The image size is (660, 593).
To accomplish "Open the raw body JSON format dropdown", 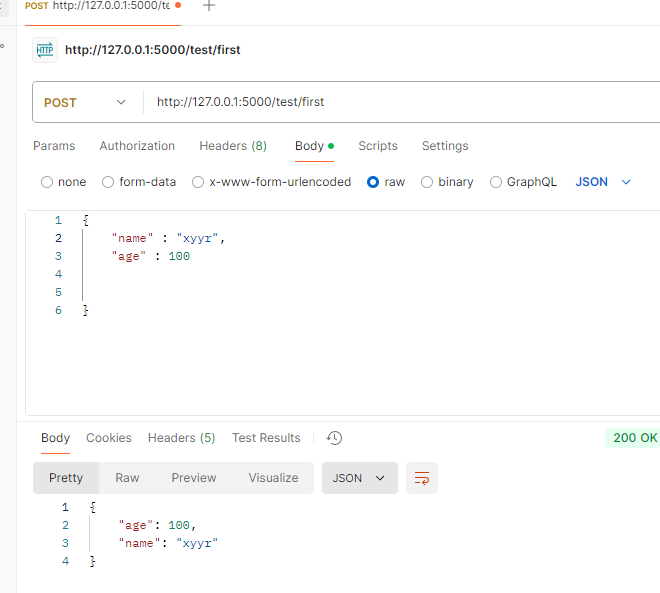I will 603,182.
